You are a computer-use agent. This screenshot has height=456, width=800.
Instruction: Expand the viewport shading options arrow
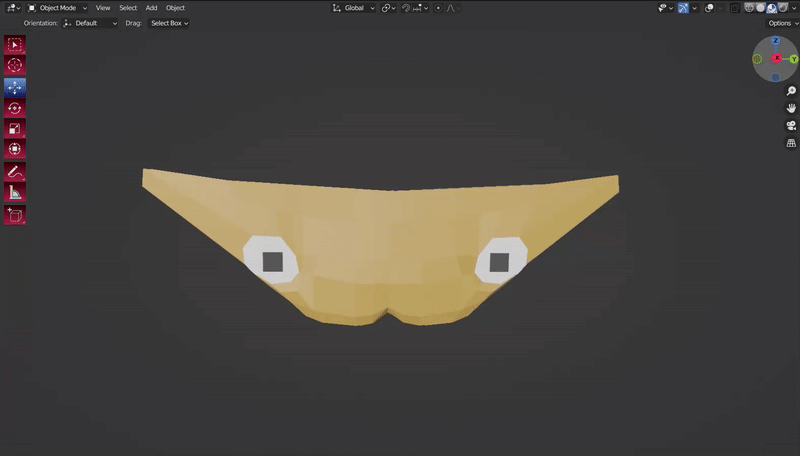(794, 8)
